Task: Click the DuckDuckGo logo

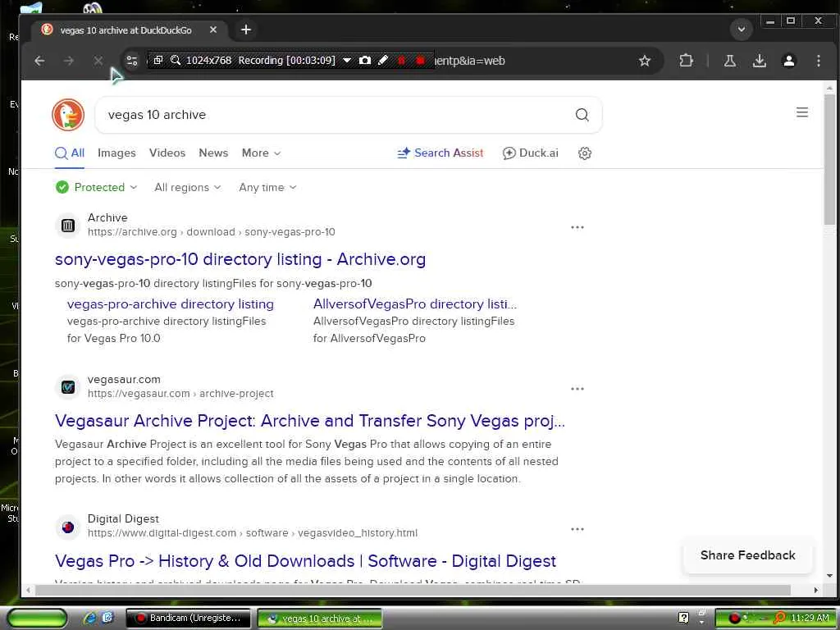Action: [68, 115]
